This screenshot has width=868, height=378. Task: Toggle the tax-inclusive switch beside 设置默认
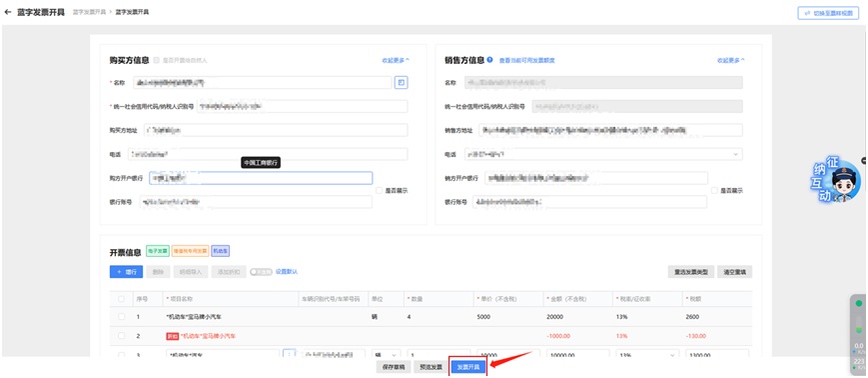261,272
